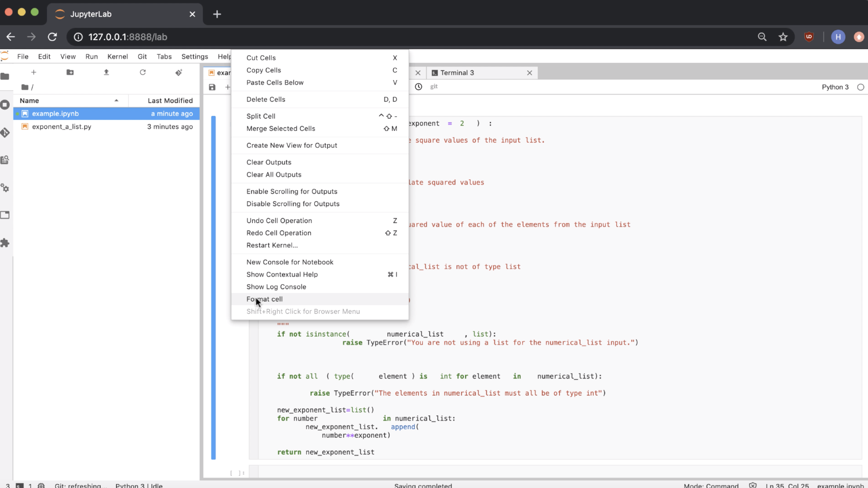The width and height of the screenshot is (868, 488).
Task: Switch to the Terminal 3 tab
Action: point(457,73)
